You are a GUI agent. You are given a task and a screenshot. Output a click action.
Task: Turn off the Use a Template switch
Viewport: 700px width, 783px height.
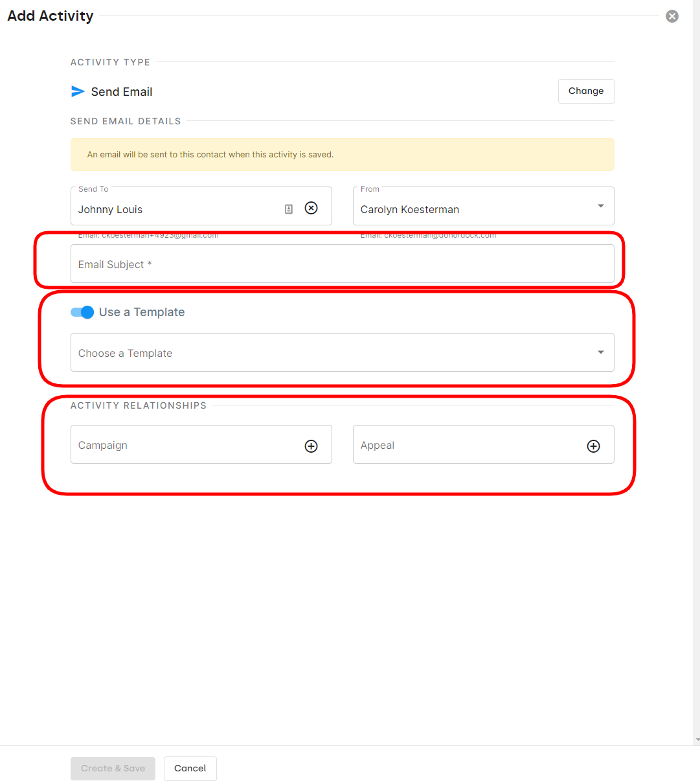[82, 312]
